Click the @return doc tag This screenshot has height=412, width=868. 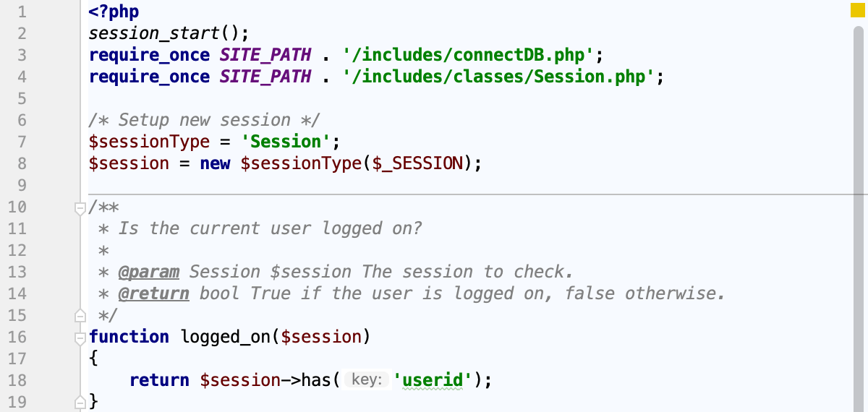[153, 293]
